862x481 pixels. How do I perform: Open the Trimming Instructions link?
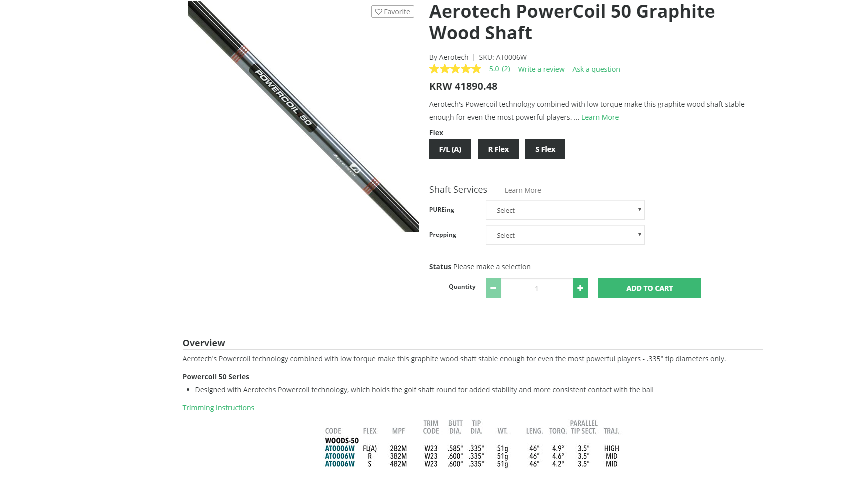point(218,407)
